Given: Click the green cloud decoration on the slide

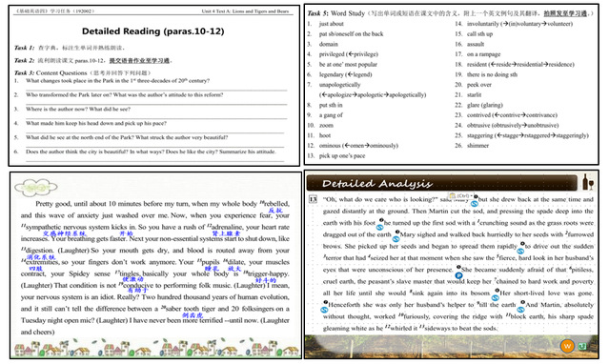Looking at the screenshot, I should [x=35, y=188].
